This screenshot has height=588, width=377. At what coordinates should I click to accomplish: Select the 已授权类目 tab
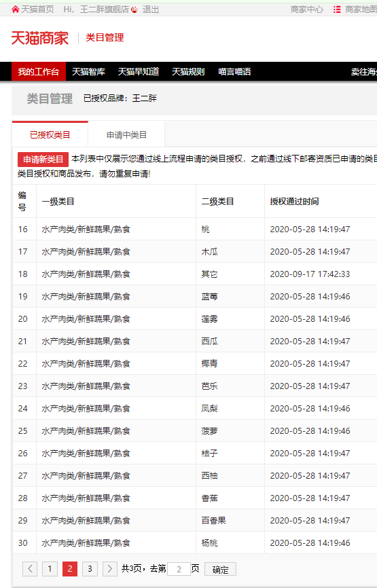pyautogui.click(x=50, y=134)
